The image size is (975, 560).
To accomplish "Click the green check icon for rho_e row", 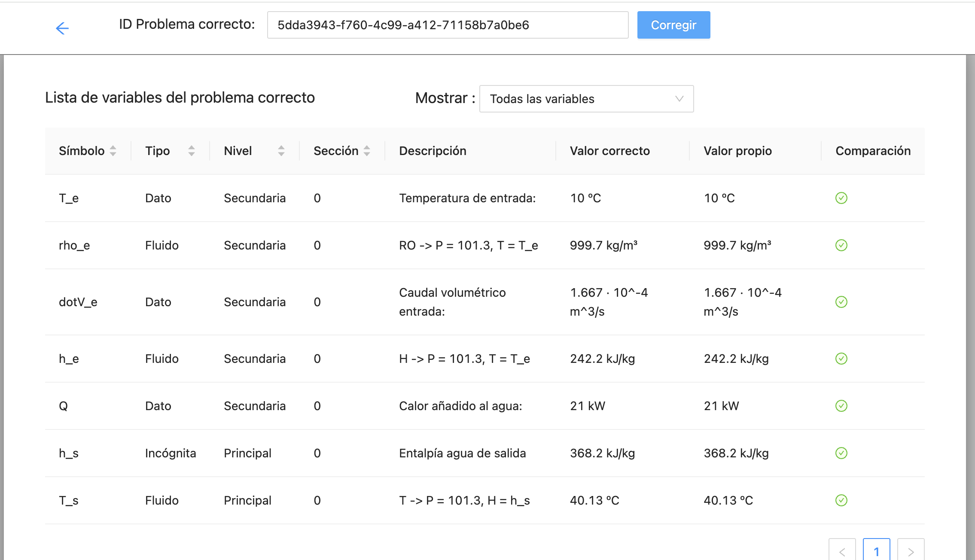I will click(841, 245).
